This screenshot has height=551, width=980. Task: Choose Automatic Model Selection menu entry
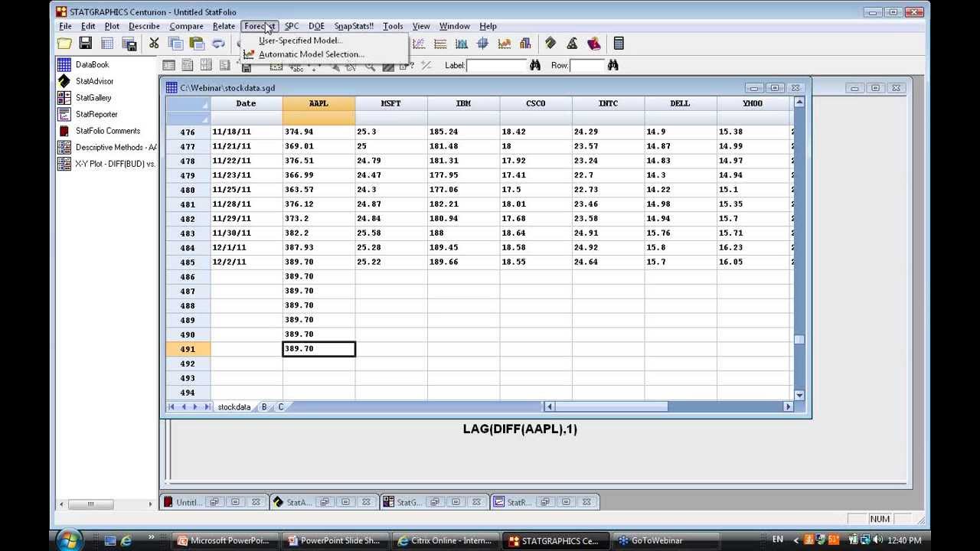point(311,54)
